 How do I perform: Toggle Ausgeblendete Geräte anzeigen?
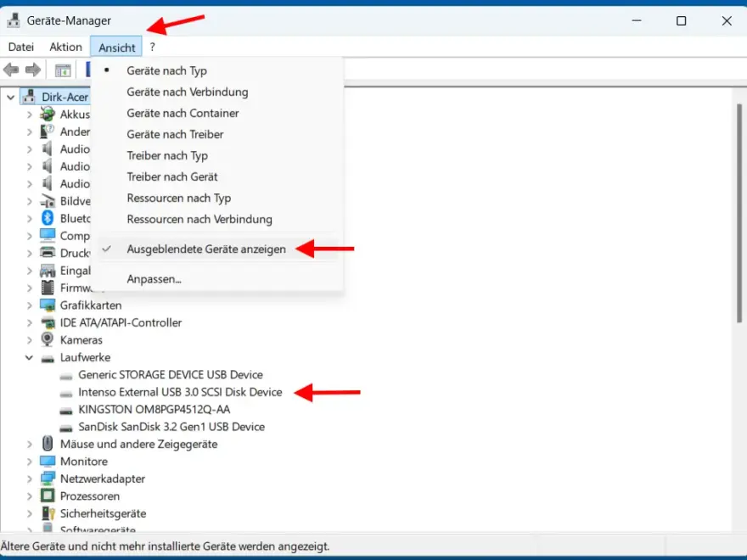[x=207, y=249]
